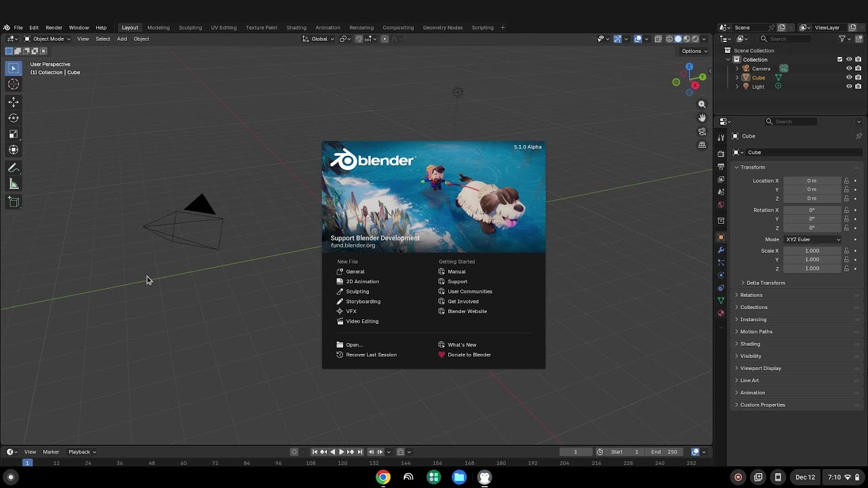Switch to the Sculpting workspace tab

[x=190, y=28]
